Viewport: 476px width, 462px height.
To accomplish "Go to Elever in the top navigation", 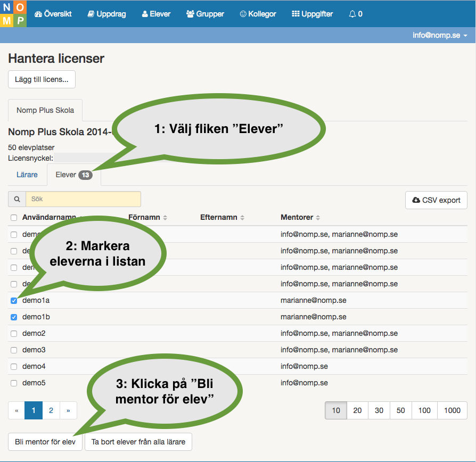I will tap(157, 14).
